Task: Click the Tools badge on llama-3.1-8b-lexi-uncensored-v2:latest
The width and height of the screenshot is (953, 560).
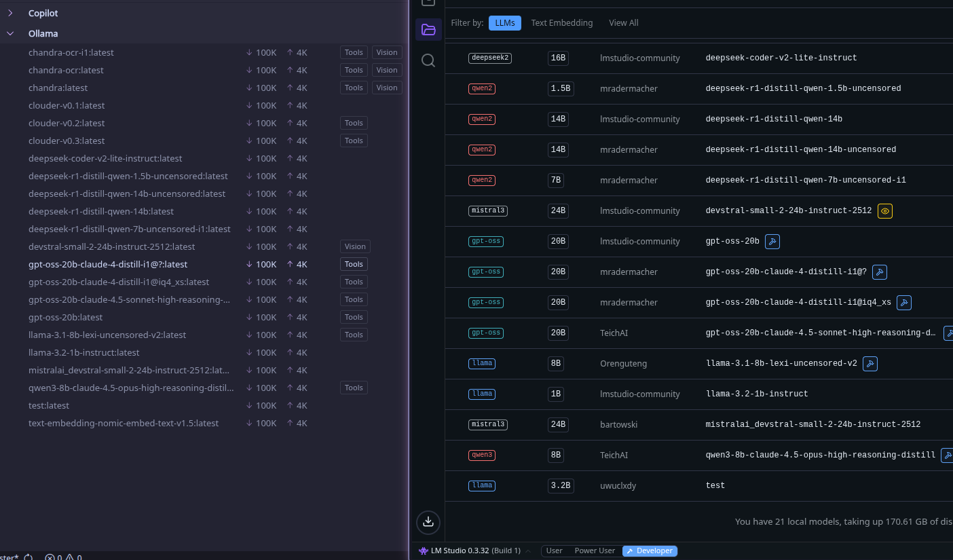Action: [354, 335]
